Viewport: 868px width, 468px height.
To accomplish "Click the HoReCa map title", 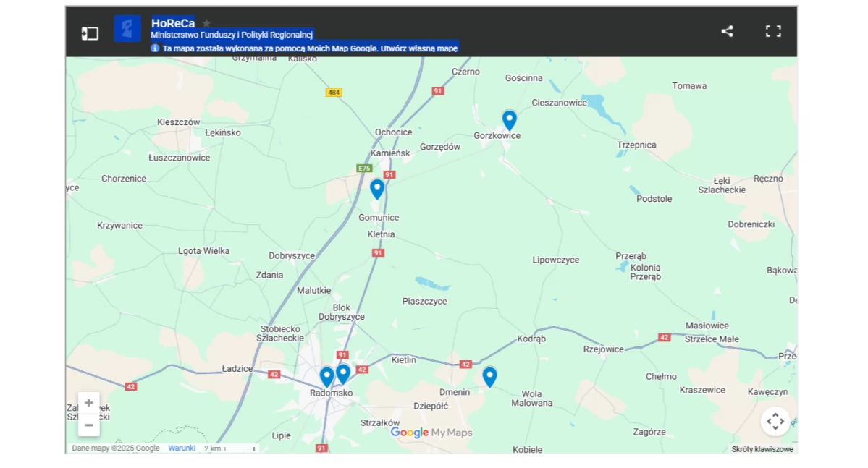I will click(172, 22).
